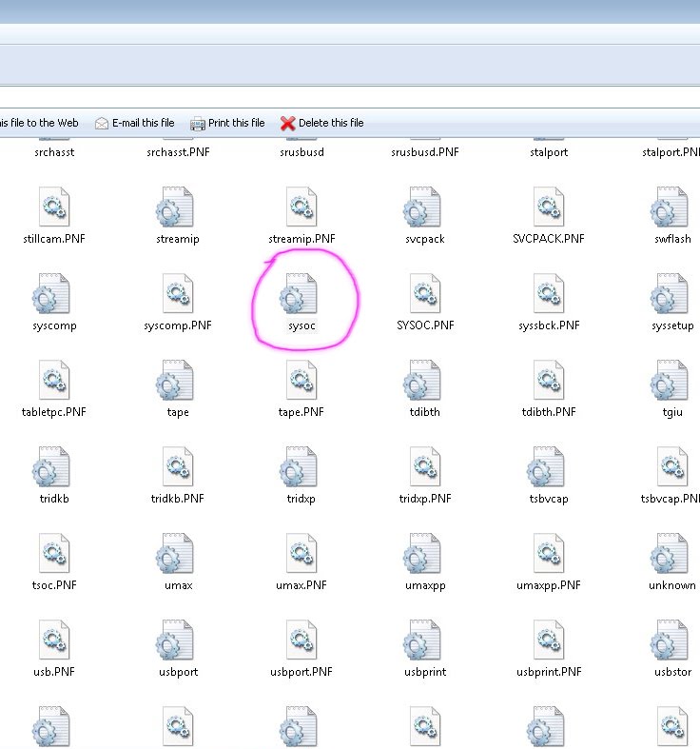
Task: Click the srchasst file name
Action: (54, 152)
